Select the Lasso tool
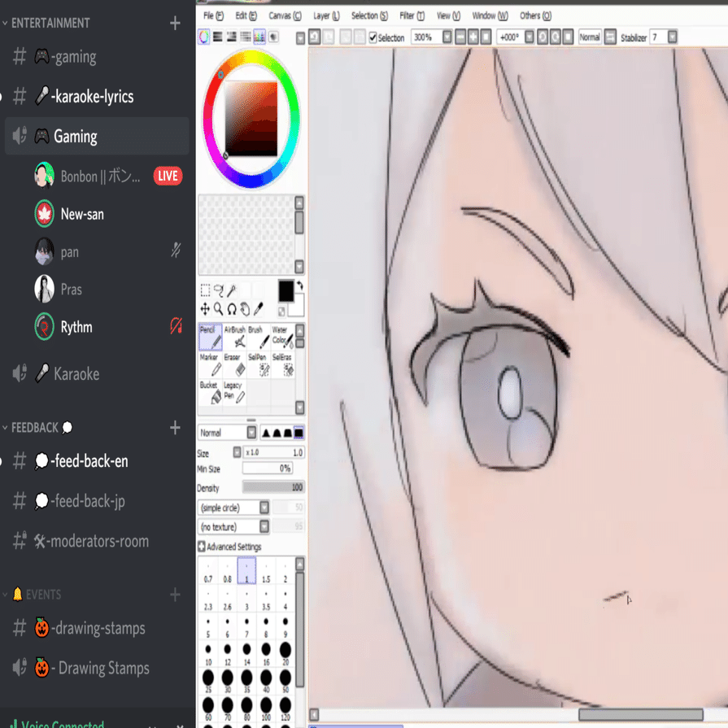Image resolution: width=728 pixels, height=728 pixels. pyautogui.click(x=219, y=290)
